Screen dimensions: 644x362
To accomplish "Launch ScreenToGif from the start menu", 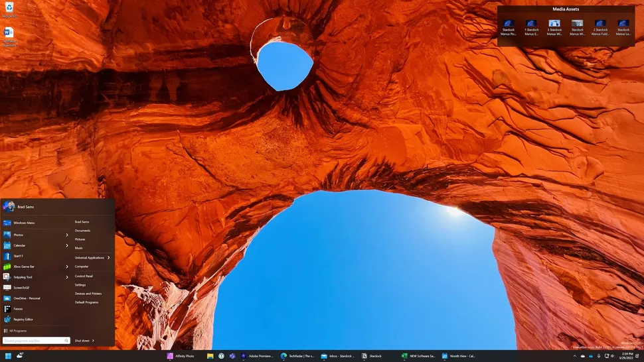I will coord(36,288).
